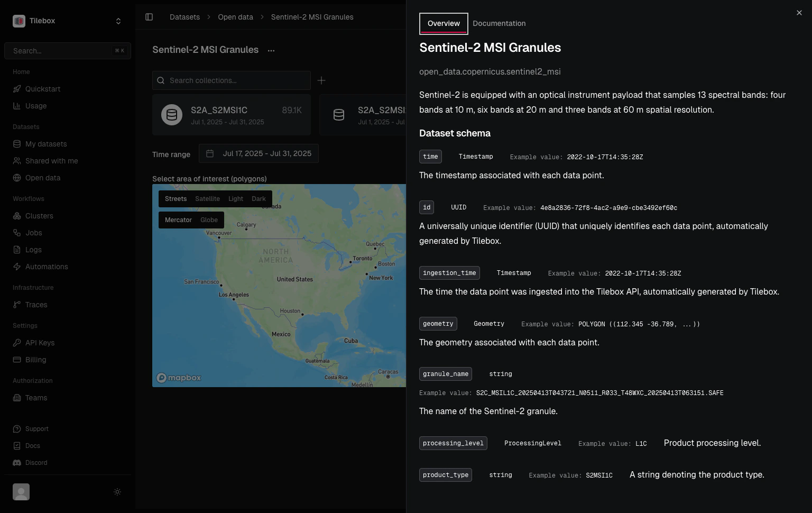The height and width of the screenshot is (513, 812).
Task: Click the My datasets database icon
Action: [17, 144]
